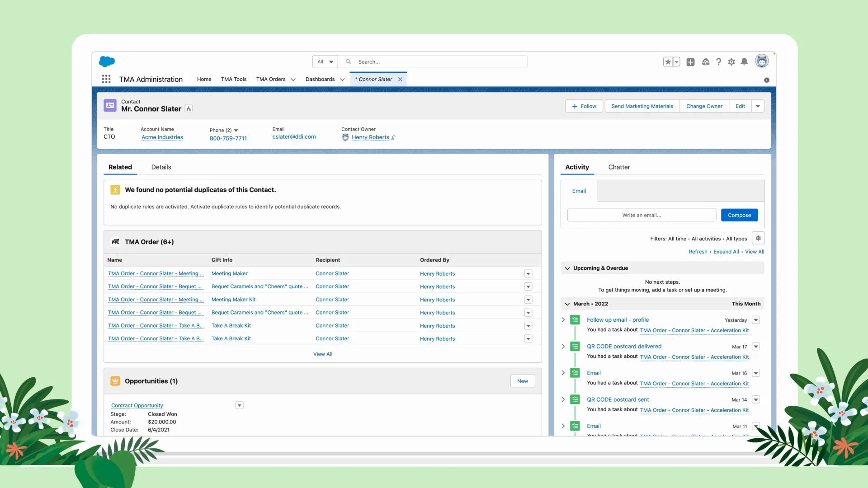Switch to the Details tab

pos(161,167)
